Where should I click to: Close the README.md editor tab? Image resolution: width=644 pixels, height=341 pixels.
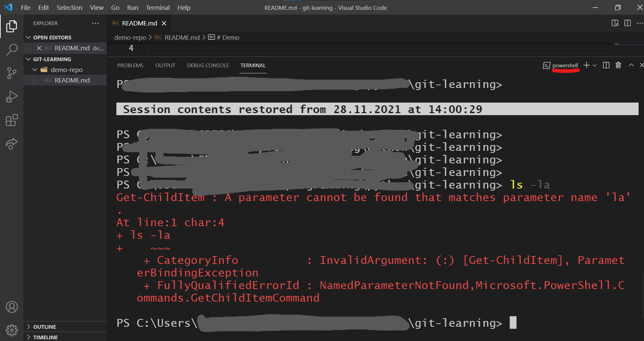click(164, 23)
